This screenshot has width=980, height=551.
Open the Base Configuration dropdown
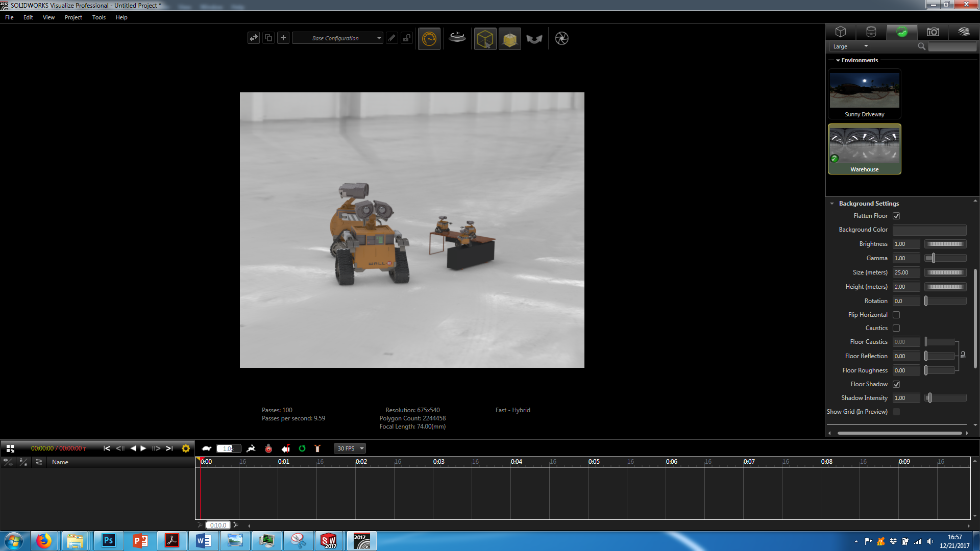(x=338, y=38)
